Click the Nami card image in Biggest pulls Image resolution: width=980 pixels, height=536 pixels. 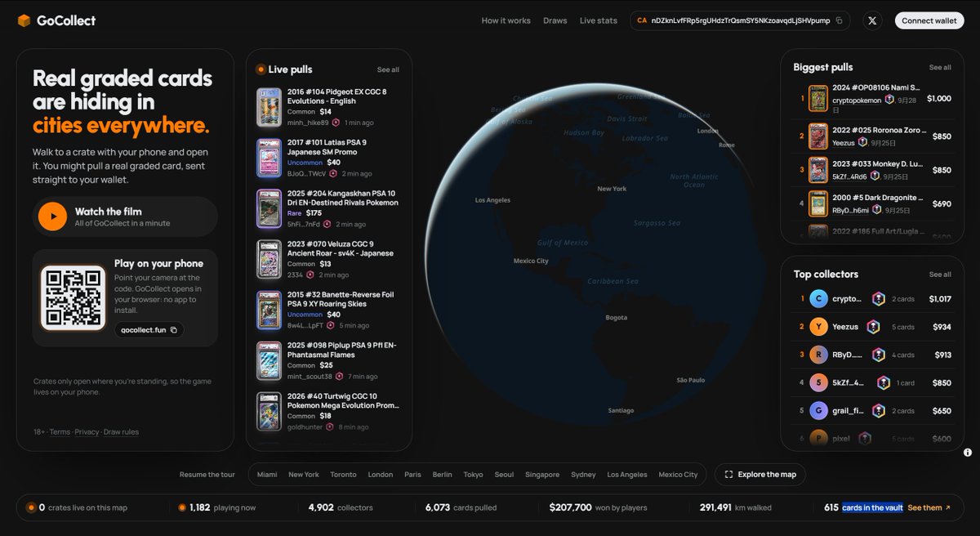pos(817,98)
